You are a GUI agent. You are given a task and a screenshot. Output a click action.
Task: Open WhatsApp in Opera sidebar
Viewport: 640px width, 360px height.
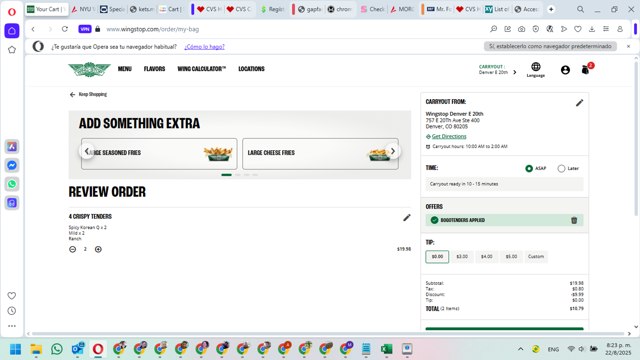[x=12, y=184]
